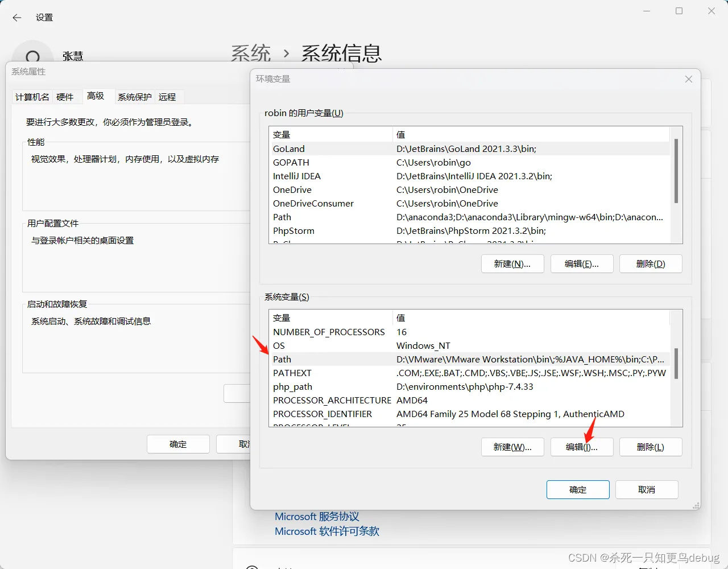728x569 pixels.
Task: Select PhpStorm user variable row
Action: tap(470, 230)
